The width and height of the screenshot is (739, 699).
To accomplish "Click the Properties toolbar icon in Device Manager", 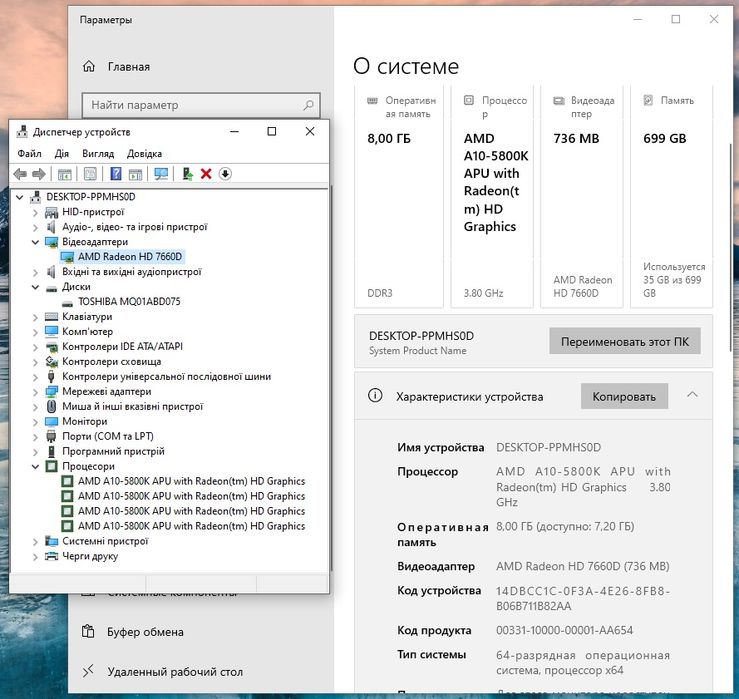I will coord(90,174).
